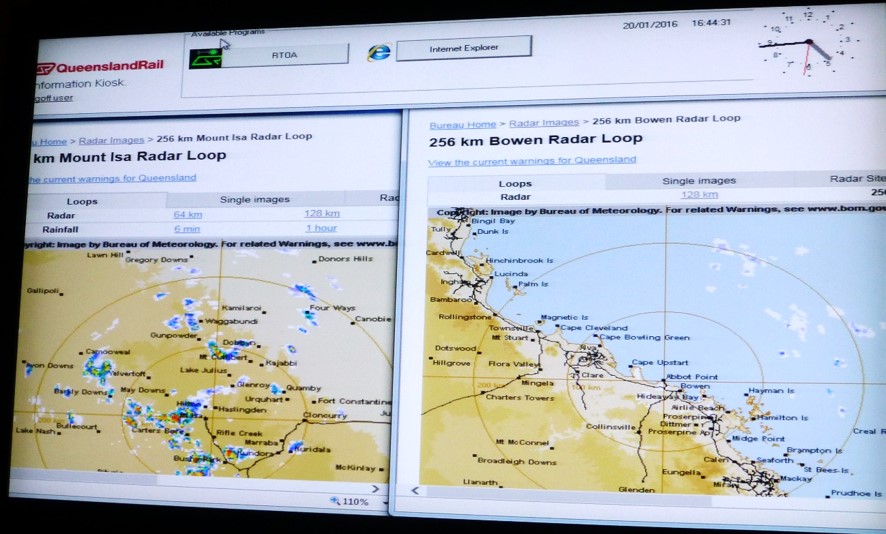Click Cloncurry label on Mount Isa radar map
The height and width of the screenshot is (534, 886).
coord(325,415)
